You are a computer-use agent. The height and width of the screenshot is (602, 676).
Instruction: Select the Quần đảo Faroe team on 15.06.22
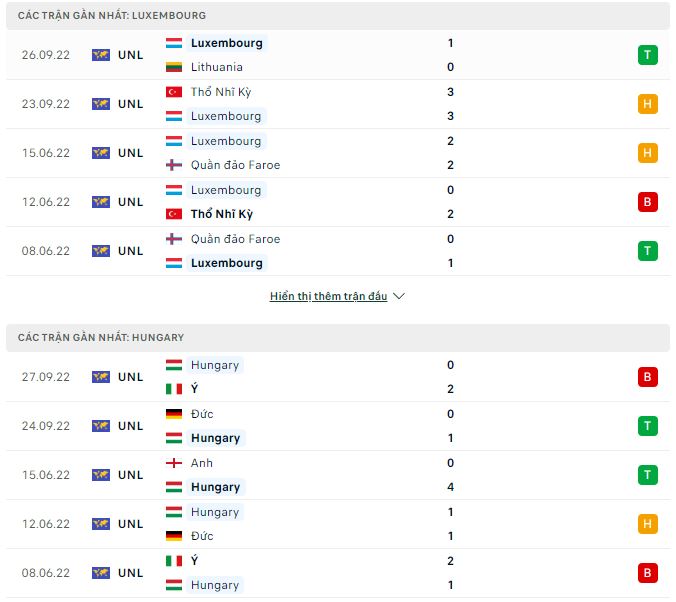tap(235, 165)
